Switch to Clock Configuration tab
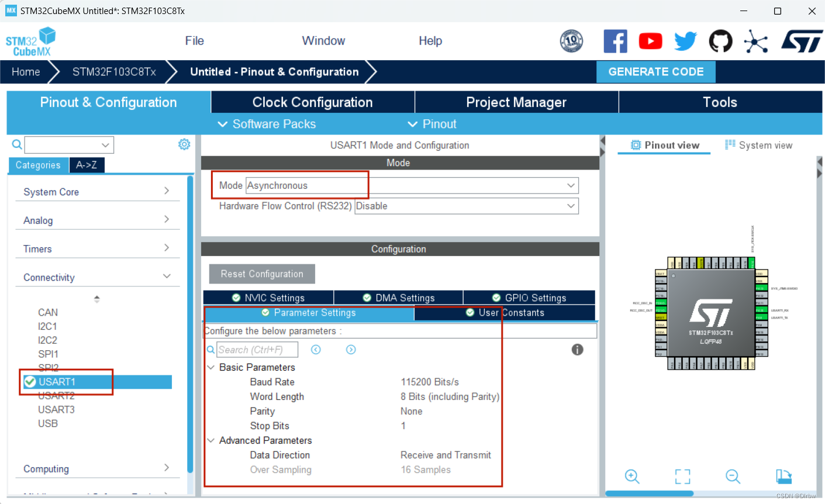The height and width of the screenshot is (504, 825). 313,102
